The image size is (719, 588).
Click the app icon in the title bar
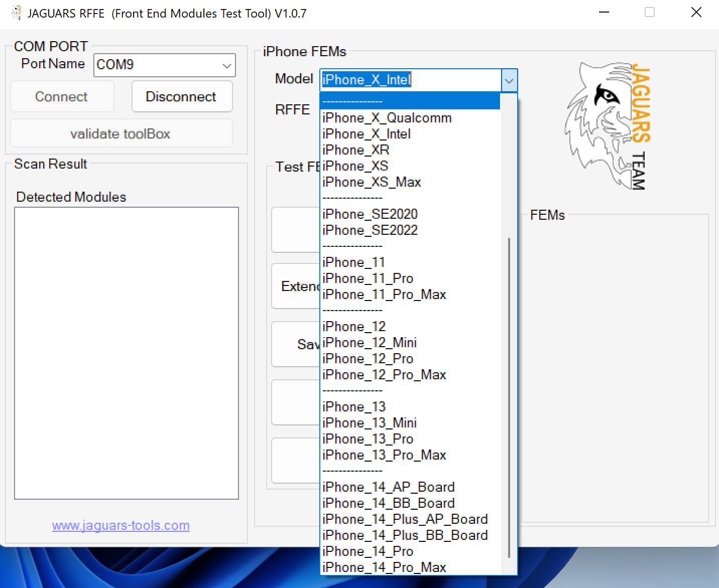coord(17,13)
